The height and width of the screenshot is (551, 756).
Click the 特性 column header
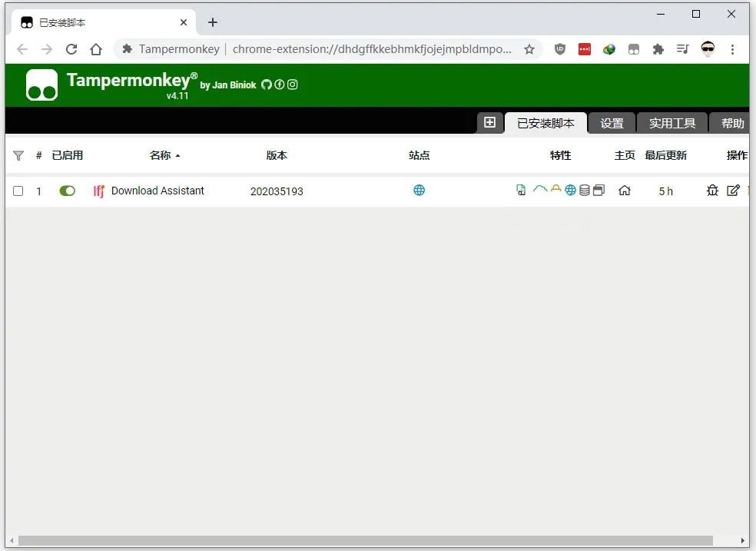point(560,155)
